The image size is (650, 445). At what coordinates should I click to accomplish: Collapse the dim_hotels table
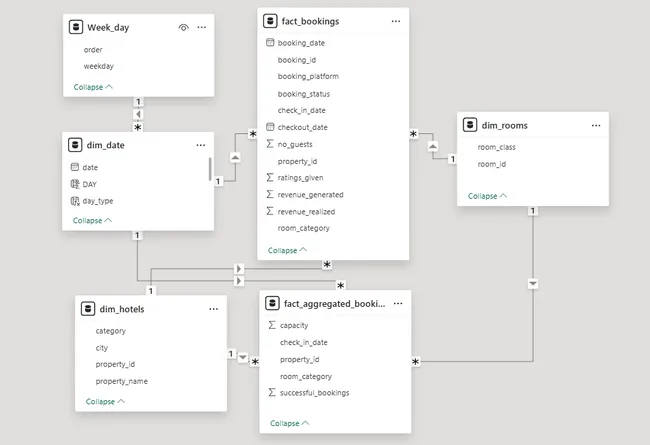coord(105,401)
